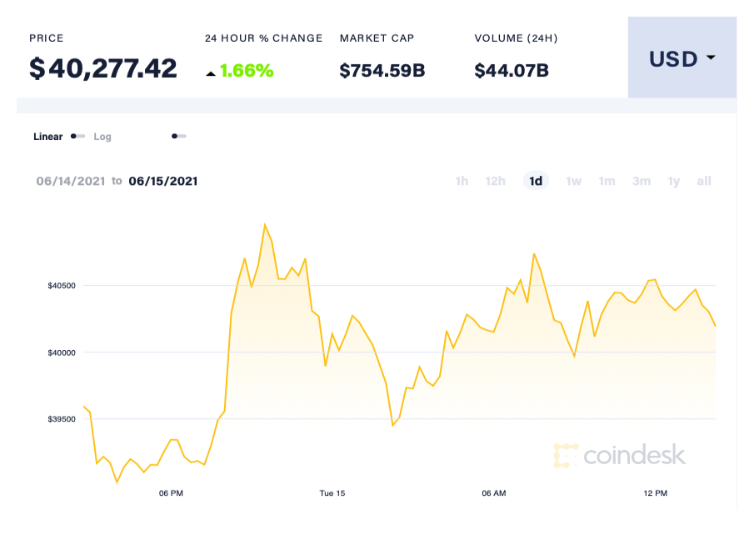Click the CoinDesk dotted square logo icon
Screen dimensions: 754x560
(566, 456)
